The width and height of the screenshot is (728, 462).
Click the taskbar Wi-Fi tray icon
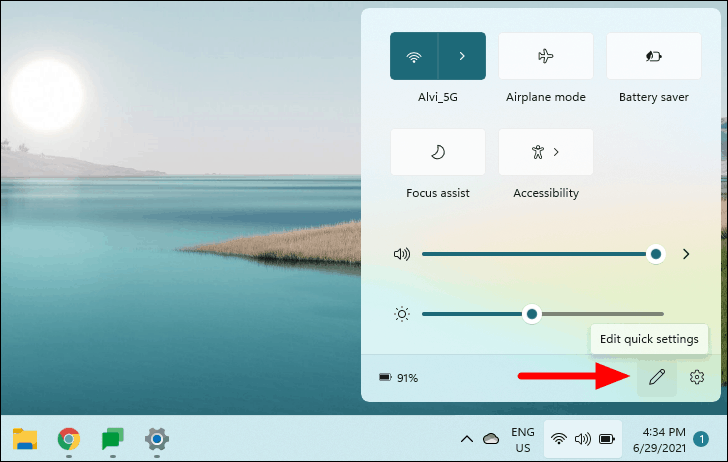tap(559, 439)
